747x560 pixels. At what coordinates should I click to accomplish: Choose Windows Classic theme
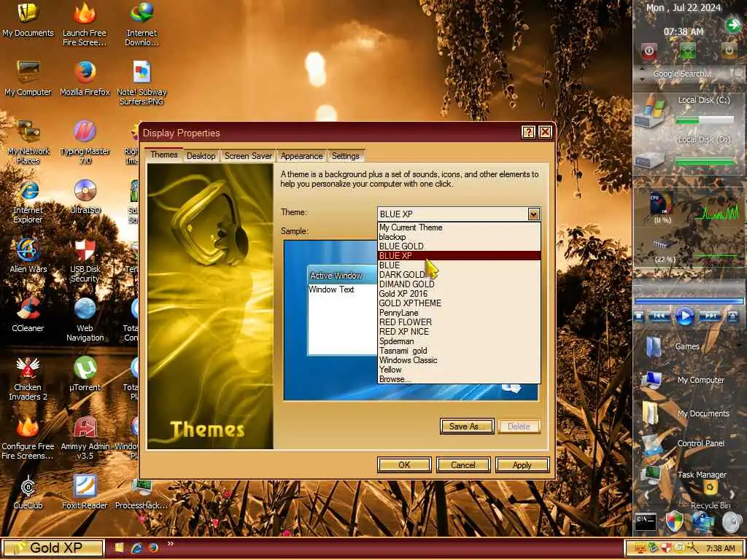[x=460, y=360]
